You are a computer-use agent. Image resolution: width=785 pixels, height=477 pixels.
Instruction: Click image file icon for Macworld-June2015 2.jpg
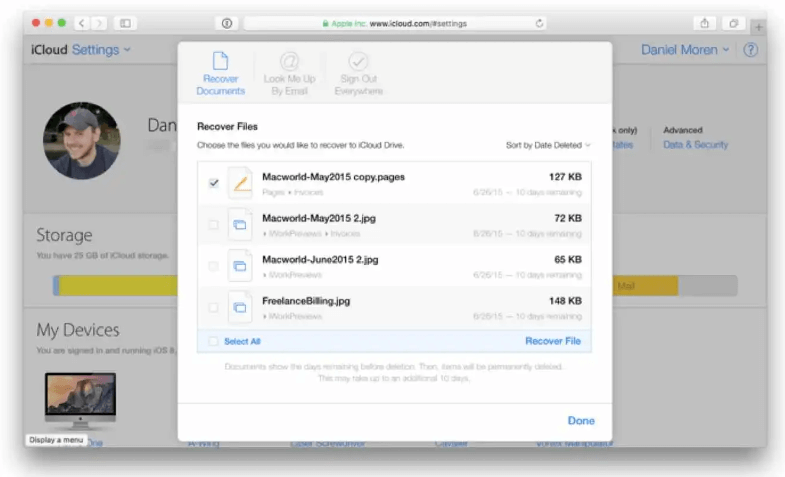tap(240, 266)
